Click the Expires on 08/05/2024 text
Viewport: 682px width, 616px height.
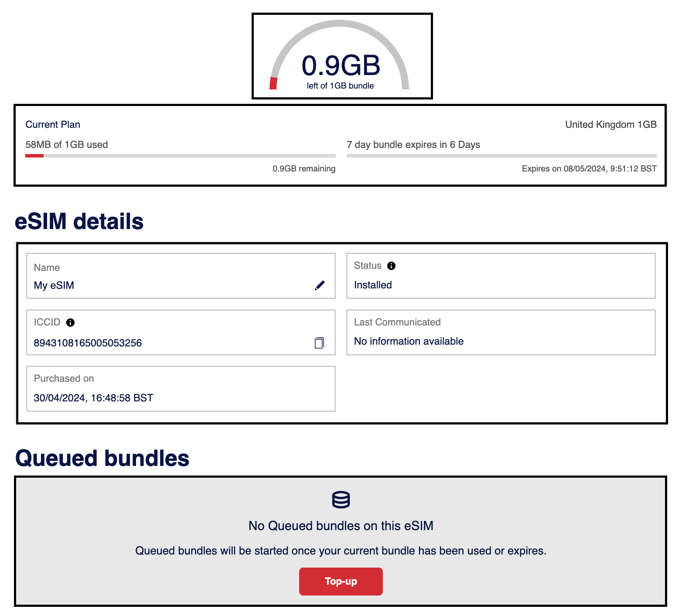coord(589,169)
